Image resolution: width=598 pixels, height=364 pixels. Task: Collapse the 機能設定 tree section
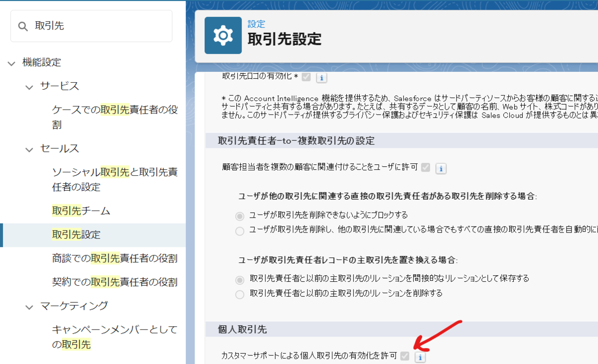(11, 62)
